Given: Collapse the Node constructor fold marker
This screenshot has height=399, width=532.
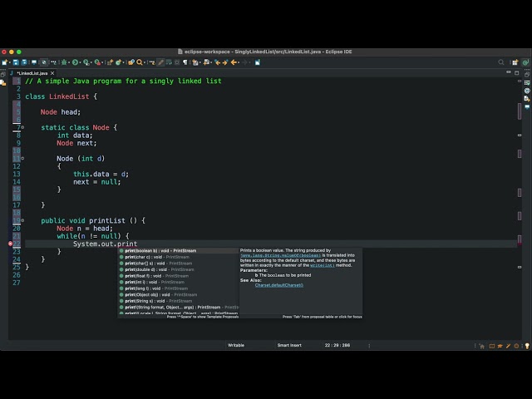Looking at the screenshot, I should click(22, 158).
